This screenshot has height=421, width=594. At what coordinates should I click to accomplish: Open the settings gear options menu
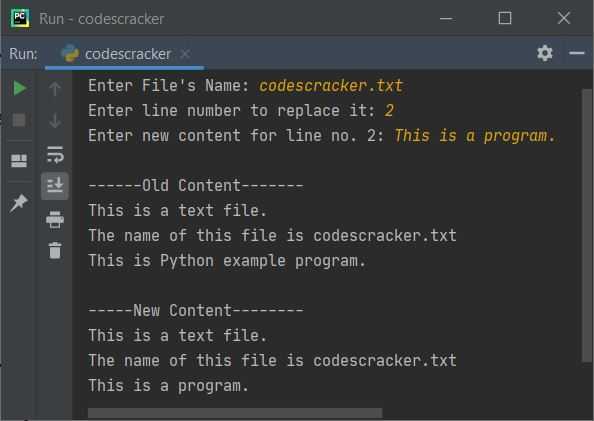click(545, 53)
